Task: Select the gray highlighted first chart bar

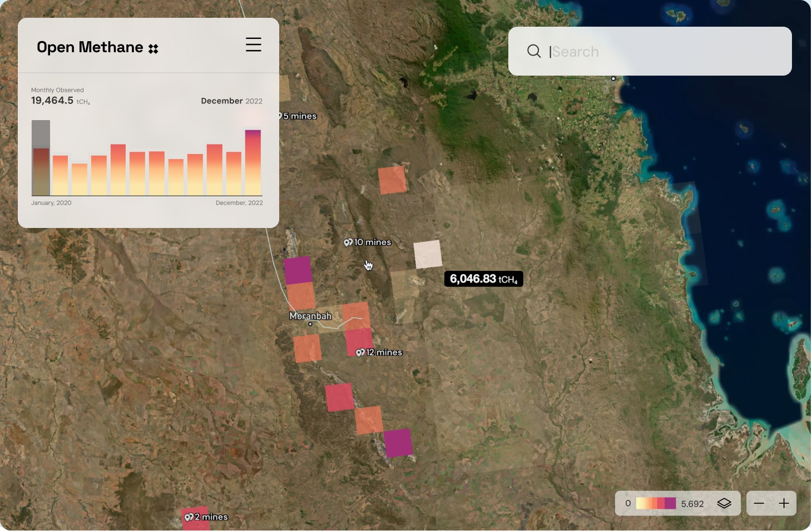Action: click(x=41, y=158)
